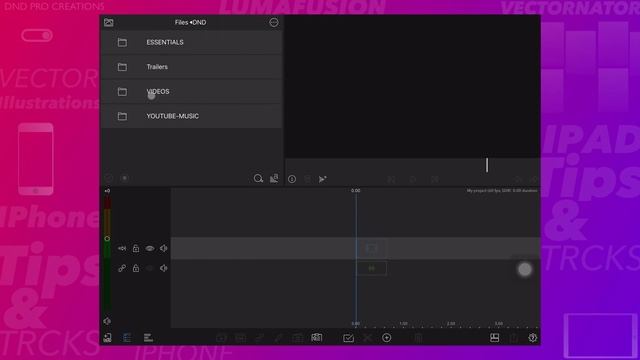Click the share export icon
640x360 pixels.
coord(513,338)
